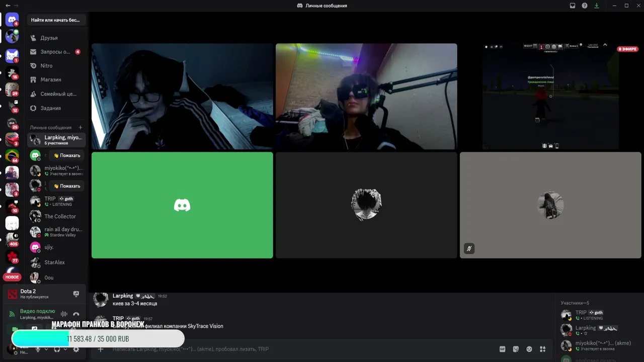
Task: Open the inbox icon in the title bar
Action: click(573, 6)
